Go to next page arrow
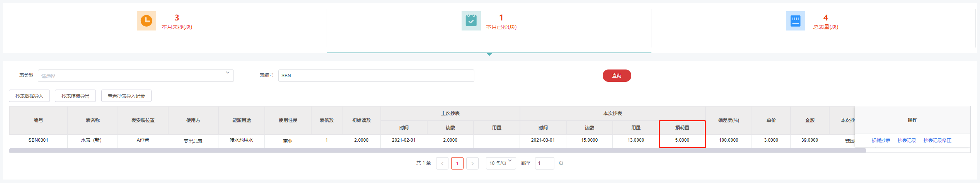This screenshot has height=183, width=980. pyautogui.click(x=472, y=163)
